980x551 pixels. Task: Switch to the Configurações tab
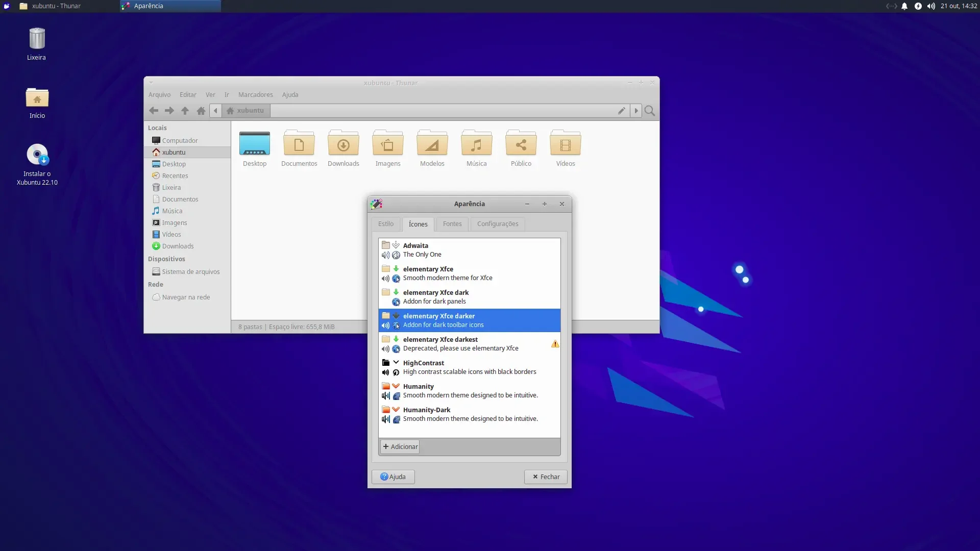click(498, 224)
